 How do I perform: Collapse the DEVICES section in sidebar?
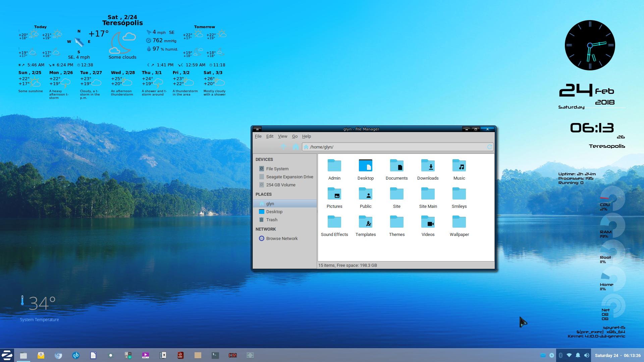(265, 159)
